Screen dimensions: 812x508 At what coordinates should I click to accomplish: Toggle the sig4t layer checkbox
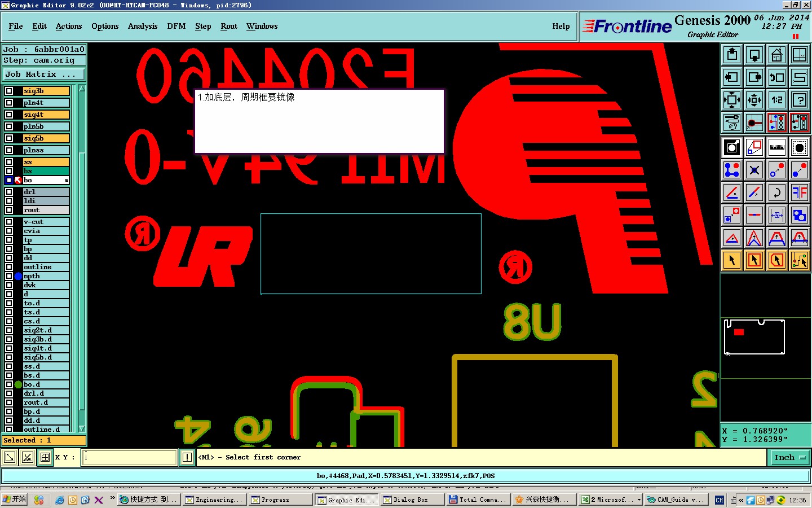pos(9,115)
